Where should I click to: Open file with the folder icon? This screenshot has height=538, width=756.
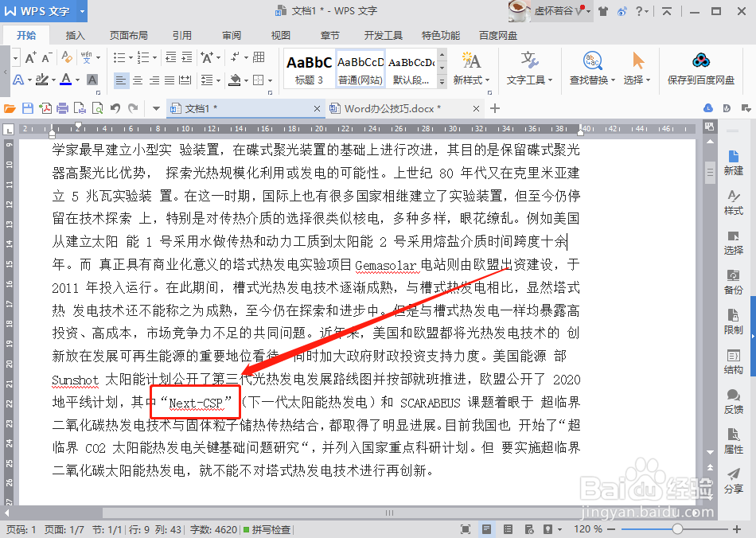tap(10, 108)
